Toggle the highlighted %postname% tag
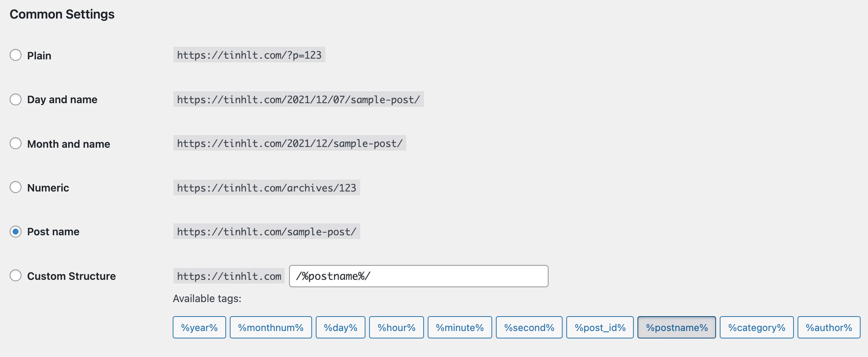 coord(677,327)
